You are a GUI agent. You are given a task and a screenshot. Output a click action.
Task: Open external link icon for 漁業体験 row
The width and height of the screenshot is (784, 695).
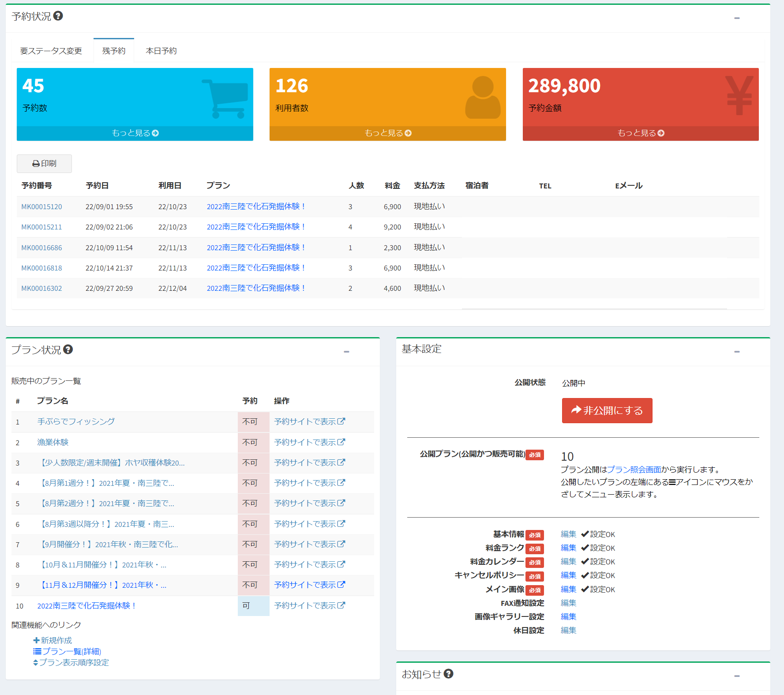click(x=341, y=442)
